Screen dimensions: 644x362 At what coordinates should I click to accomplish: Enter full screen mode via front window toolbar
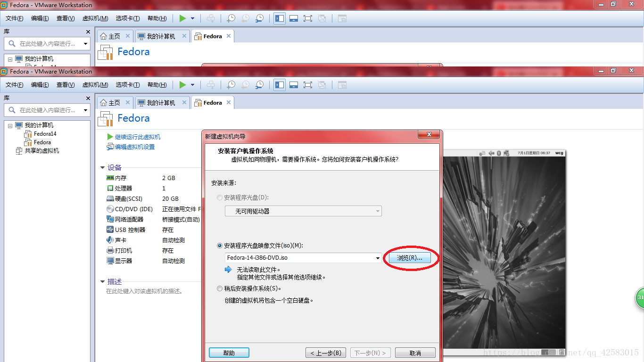[308, 85]
